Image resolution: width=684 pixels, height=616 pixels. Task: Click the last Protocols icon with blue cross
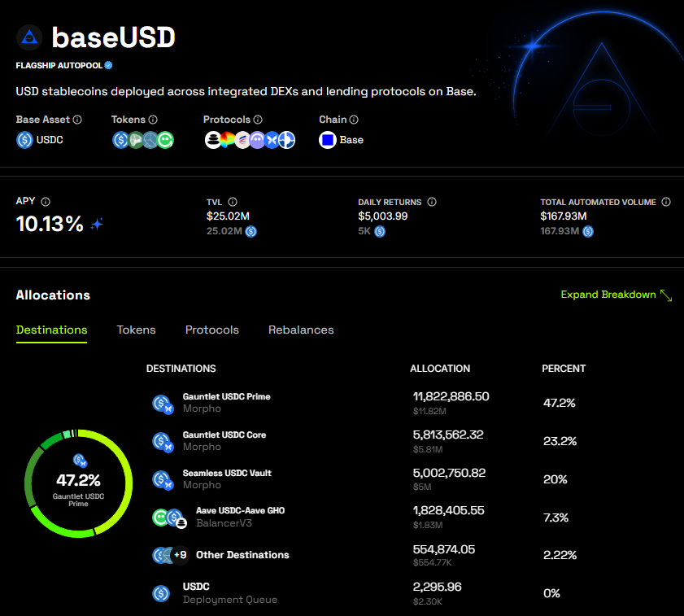287,140
